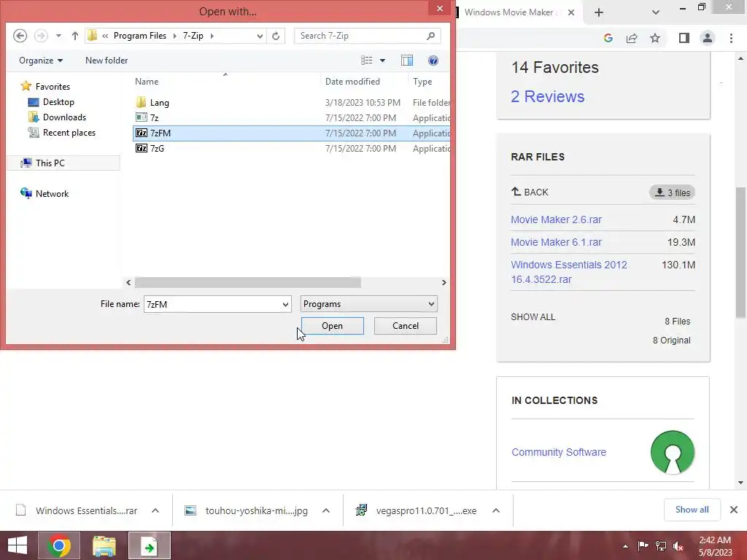The height and width of the screenshot is (560, 747).
Task: Click the file list right scroll arrow
Action: click(444, 282)
